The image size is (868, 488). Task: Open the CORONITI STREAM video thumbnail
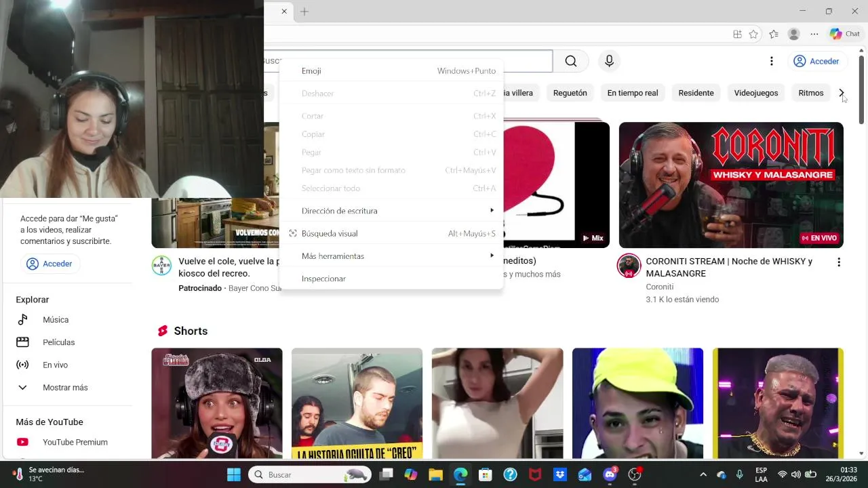pyautogui.click(x=731, y=185)
